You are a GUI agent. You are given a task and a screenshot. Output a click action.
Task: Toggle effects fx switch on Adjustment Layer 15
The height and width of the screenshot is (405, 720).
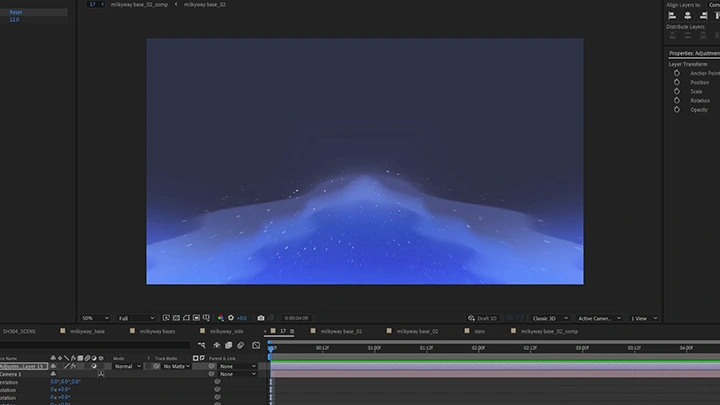coord(73,366)
